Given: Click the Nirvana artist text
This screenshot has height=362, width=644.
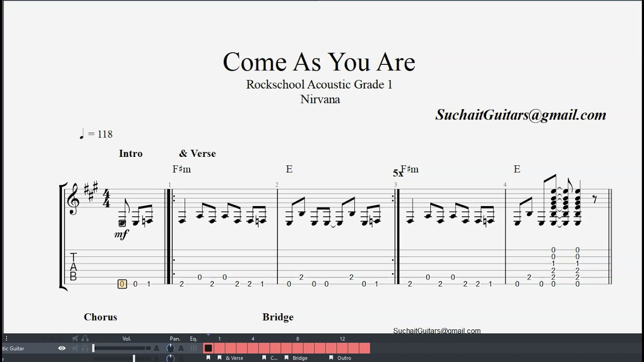Looking at the screenshot, I should pyautogui.click(x=320, y=99).
